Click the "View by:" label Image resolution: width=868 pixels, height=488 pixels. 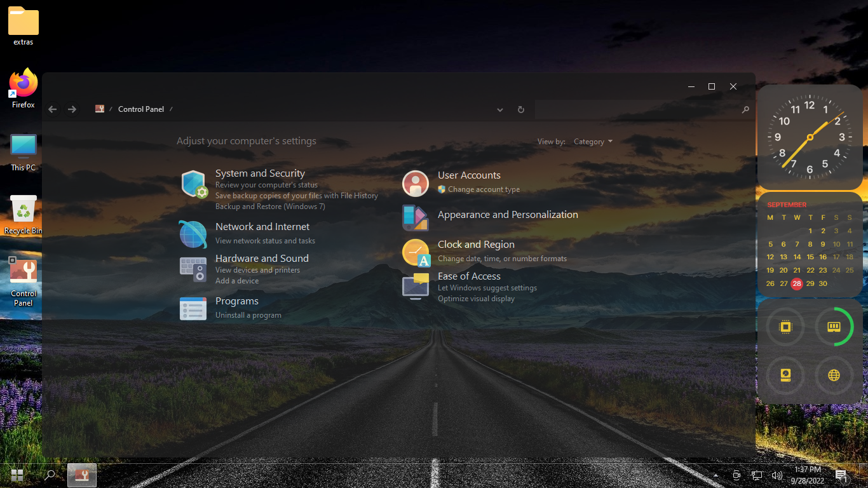coord(552,142)
